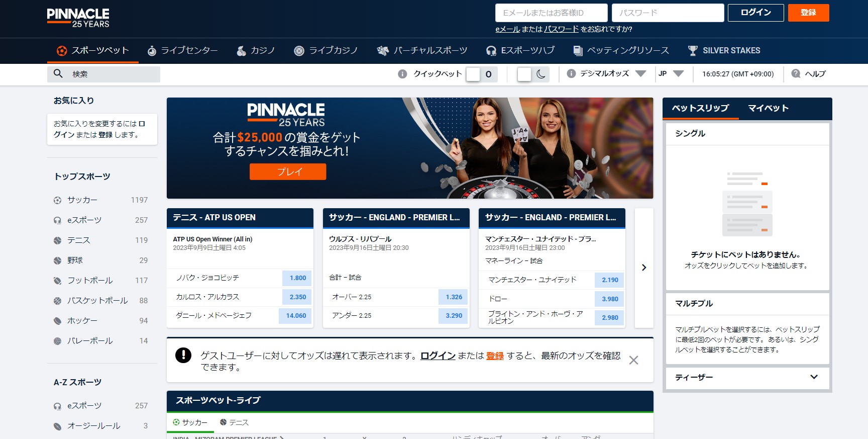Focus the パスワード field

click(668, 13)
